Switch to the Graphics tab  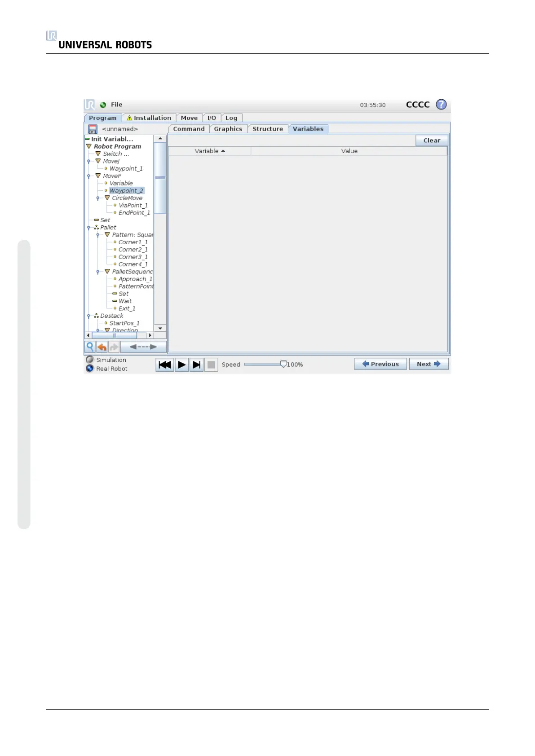pyautogui.click(x=228, y=129)
